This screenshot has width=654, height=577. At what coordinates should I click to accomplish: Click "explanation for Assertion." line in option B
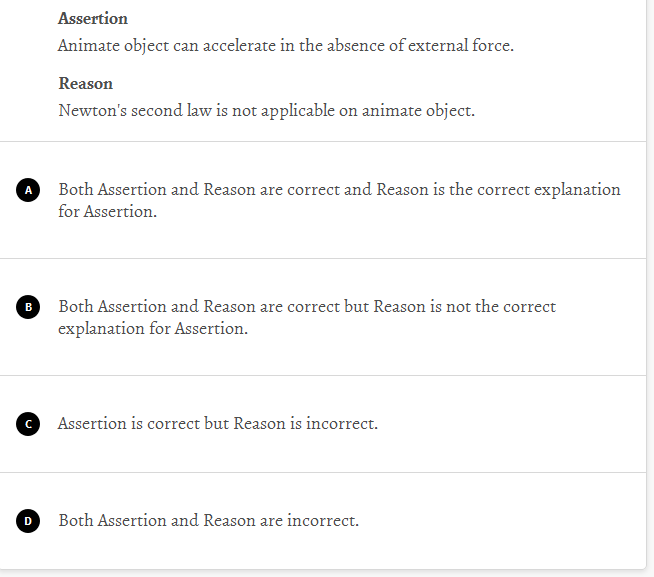click(x=152, y=329)
